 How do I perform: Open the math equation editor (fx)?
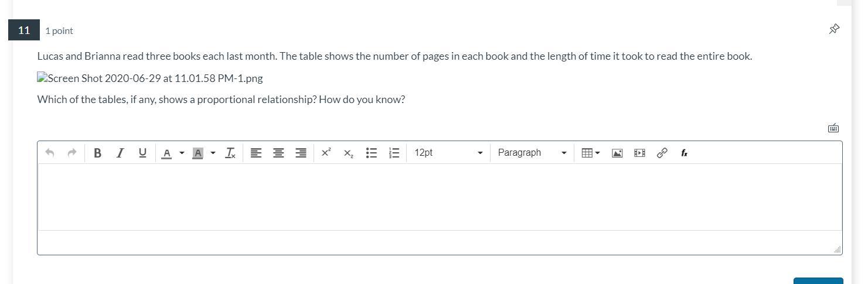coord(684,153)
